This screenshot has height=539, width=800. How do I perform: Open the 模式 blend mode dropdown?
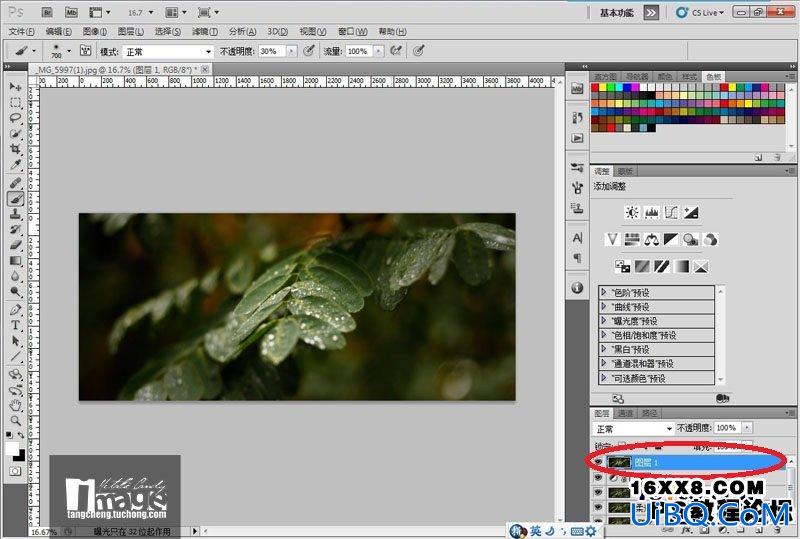point(167,52)
